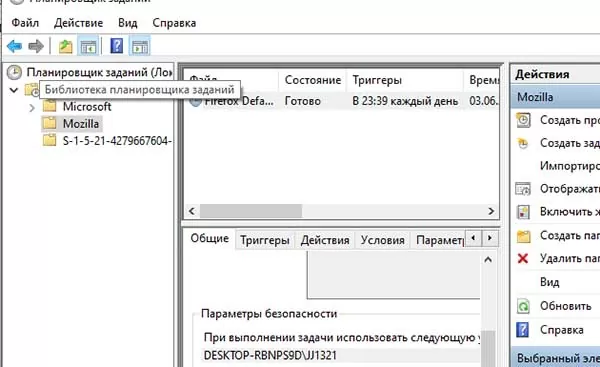Click the Создать простую задачу icon
Viewport: 600px width, 367px height.
click(x=523, y=120)
